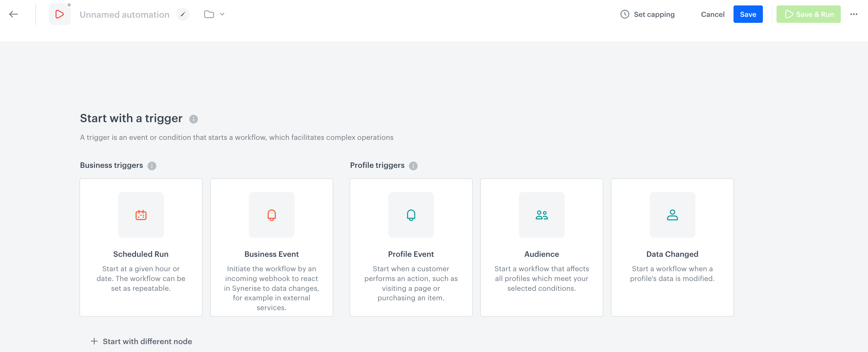The height and width of the screenshot is (352, 868).
Task: Select the Scheduled Run calendar icon
Action: pos(141,215)
